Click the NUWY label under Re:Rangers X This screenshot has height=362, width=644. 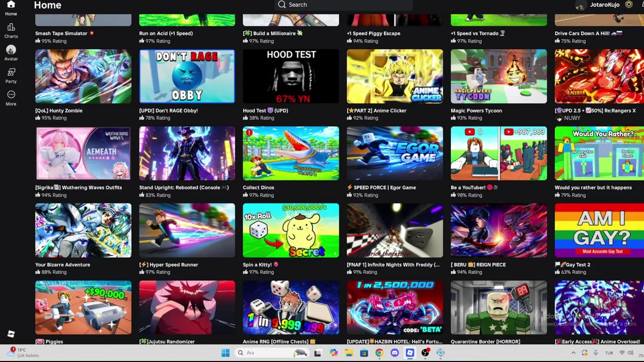(x=572, y=118)
